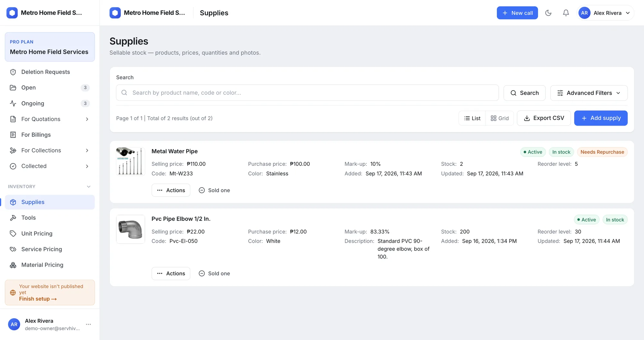Click the AR avatar in top bar

pyautogui.click(x=584, y=13)
